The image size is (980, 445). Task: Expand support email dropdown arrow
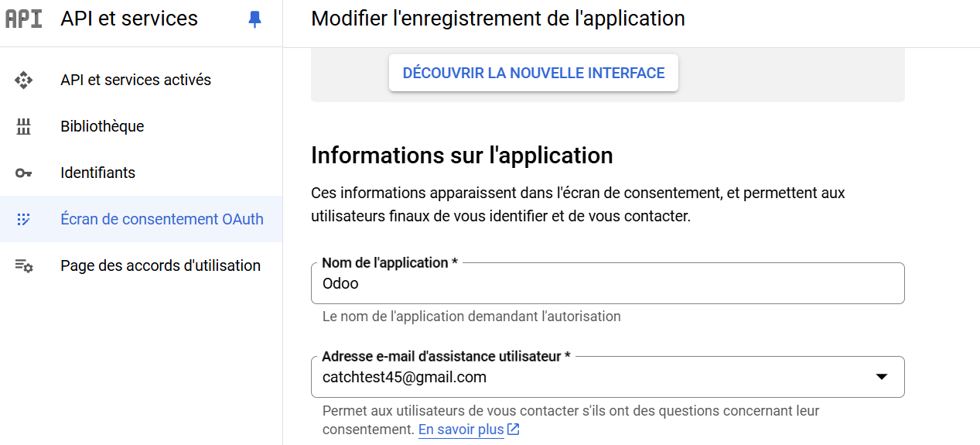pyautogui.click(x=881, y=377)
